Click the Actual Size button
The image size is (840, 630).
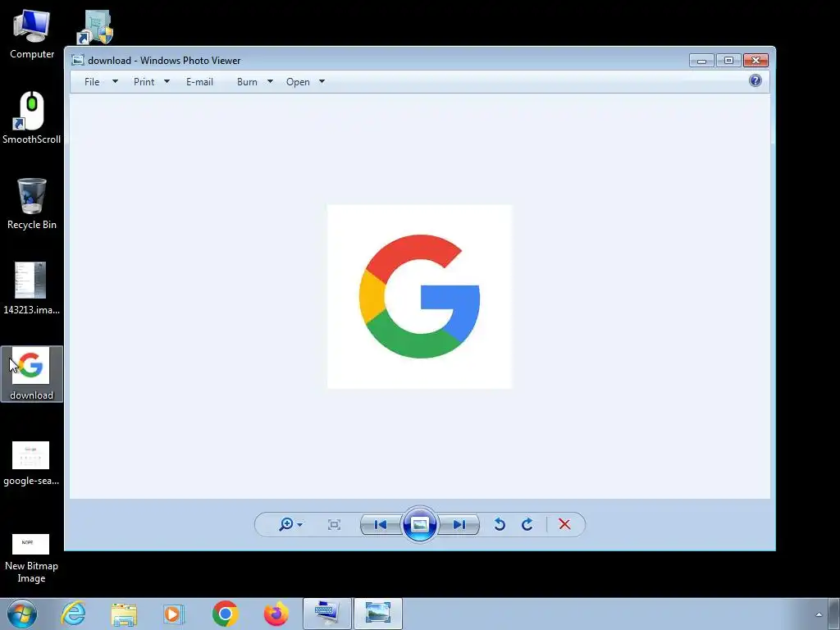pyautogui.click(x=335, y=524)
